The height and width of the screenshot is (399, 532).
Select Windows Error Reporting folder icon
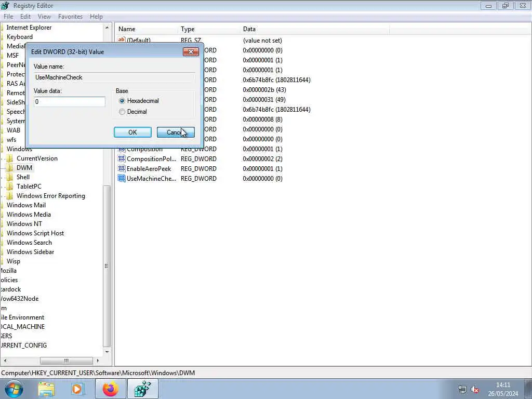10,196
